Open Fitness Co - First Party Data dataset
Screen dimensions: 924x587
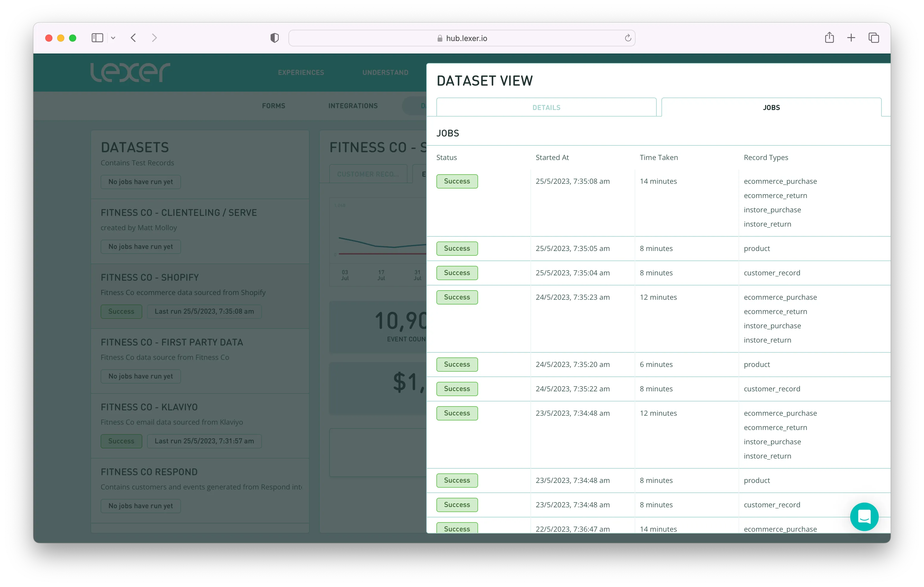tap(171, 342)
